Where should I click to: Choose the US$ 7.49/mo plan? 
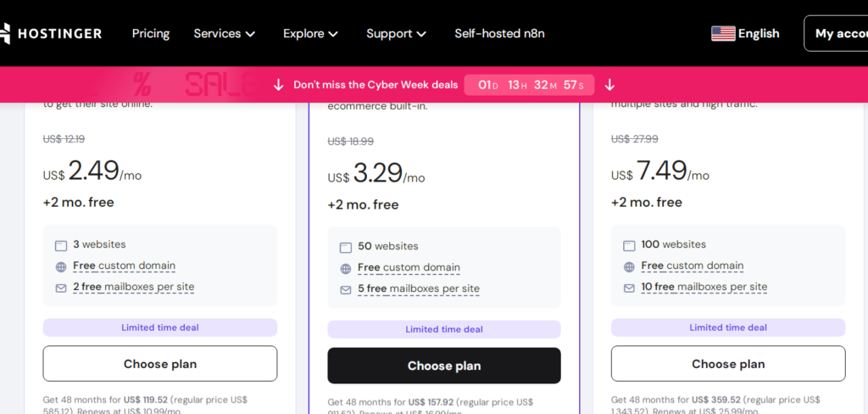pyautogui.click(x=728, y=364)
